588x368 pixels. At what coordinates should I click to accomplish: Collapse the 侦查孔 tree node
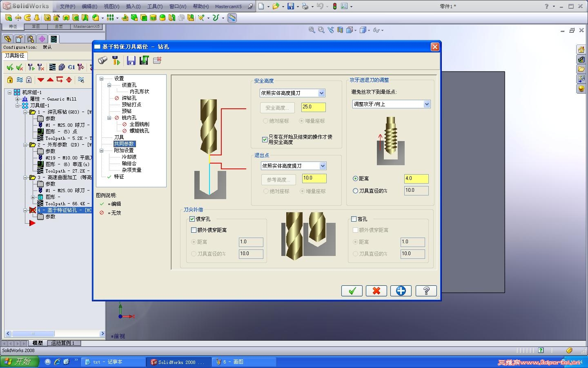109,85
